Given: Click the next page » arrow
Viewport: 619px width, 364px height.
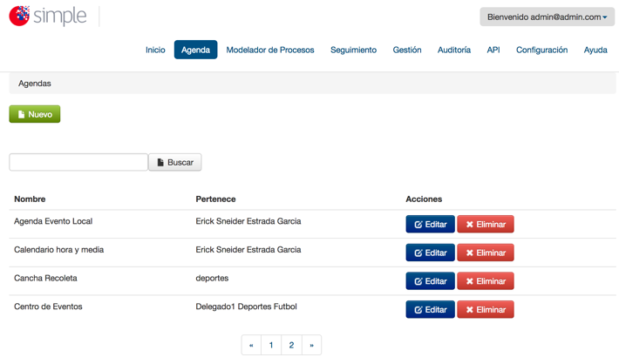Looking at the screenshot, I should pyautogui.click(x=311, y=345).
